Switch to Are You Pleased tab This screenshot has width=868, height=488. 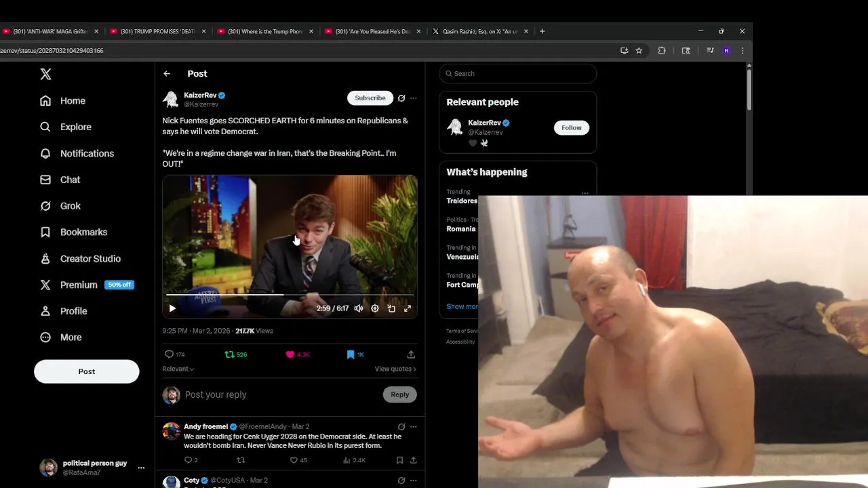(373, 31)
